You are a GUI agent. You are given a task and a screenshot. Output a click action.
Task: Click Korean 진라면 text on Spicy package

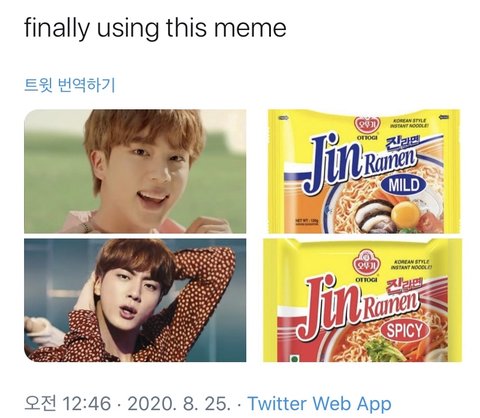[403, 286]
